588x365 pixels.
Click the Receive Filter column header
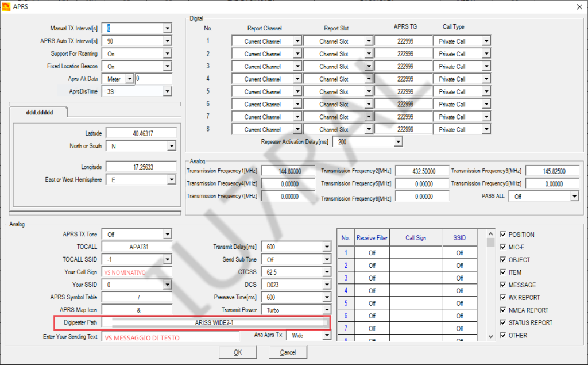click(x=372, y=238)
